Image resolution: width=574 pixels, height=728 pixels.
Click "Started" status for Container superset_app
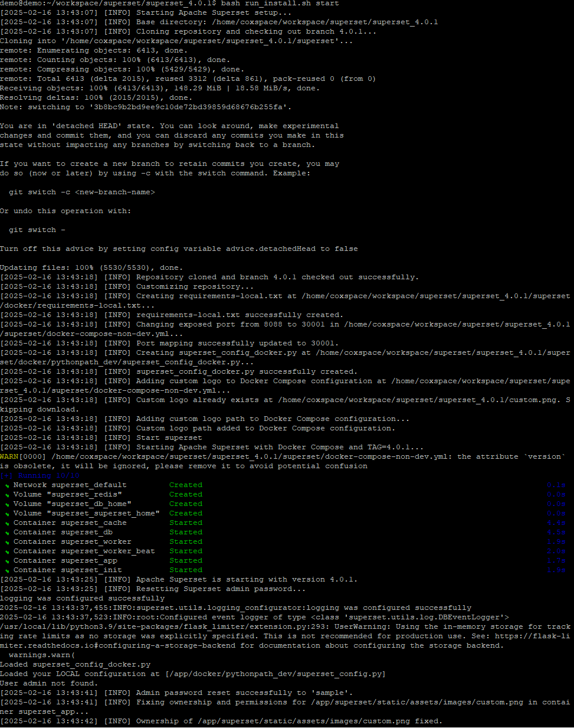click(186, 561)
